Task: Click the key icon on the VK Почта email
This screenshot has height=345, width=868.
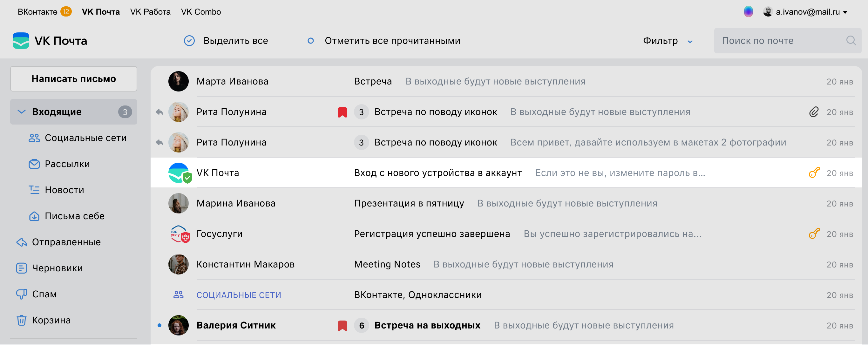Action: pyautogui.click(x=814, y=173)
